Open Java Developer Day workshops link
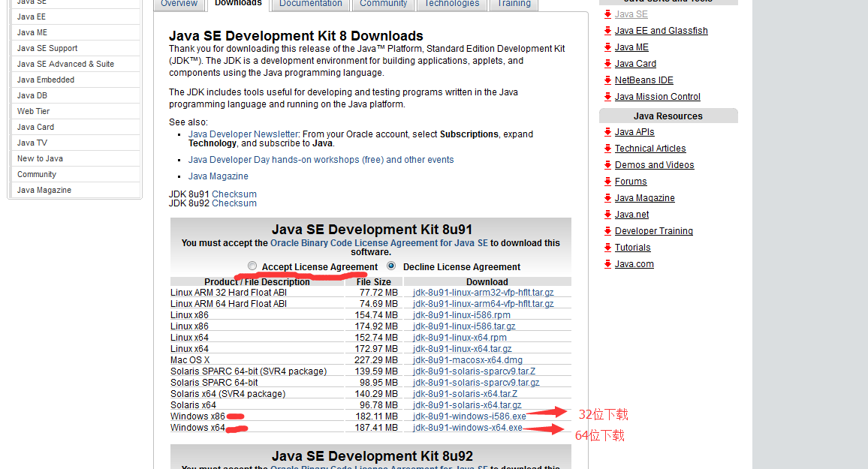Image resolution: width=868 pixels, height=469 pixels. click(321, 160)
